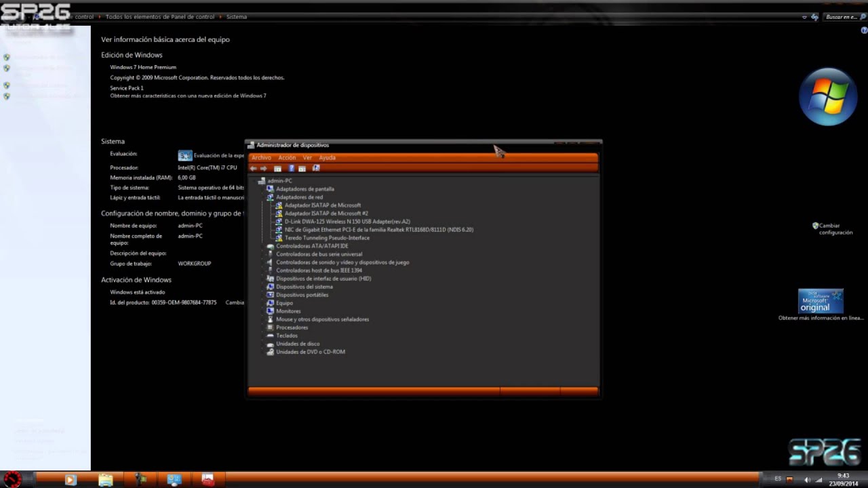Click Evaluación de la experiencia link
This screenshot has width=868, height=488.
tap(218, 155)
